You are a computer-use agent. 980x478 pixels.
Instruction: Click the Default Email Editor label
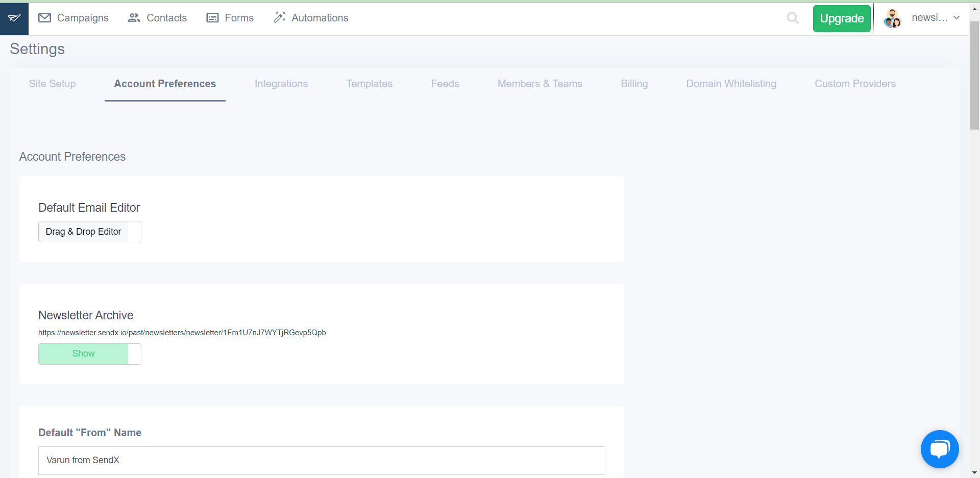(89, 208)
